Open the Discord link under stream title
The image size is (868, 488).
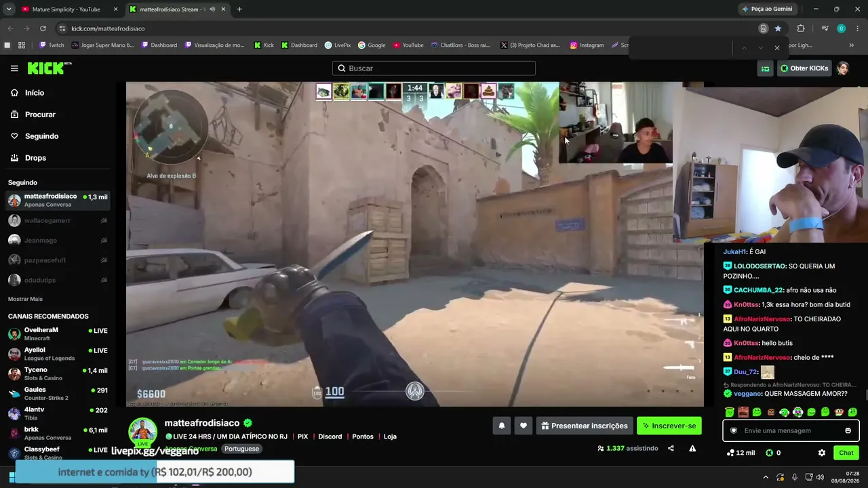pyautogui.click(x=330, y=436)
